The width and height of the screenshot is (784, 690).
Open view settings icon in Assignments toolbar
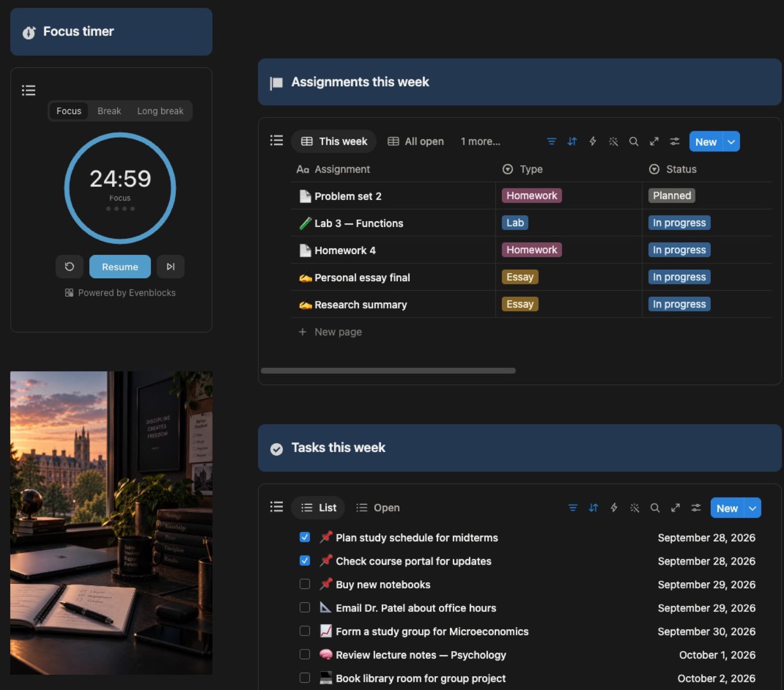675,142
